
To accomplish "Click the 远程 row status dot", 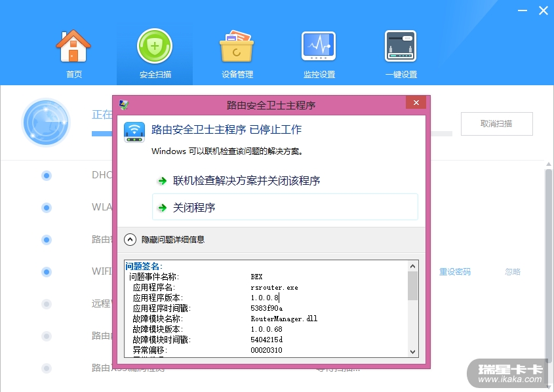I will (x=47, y=304).
